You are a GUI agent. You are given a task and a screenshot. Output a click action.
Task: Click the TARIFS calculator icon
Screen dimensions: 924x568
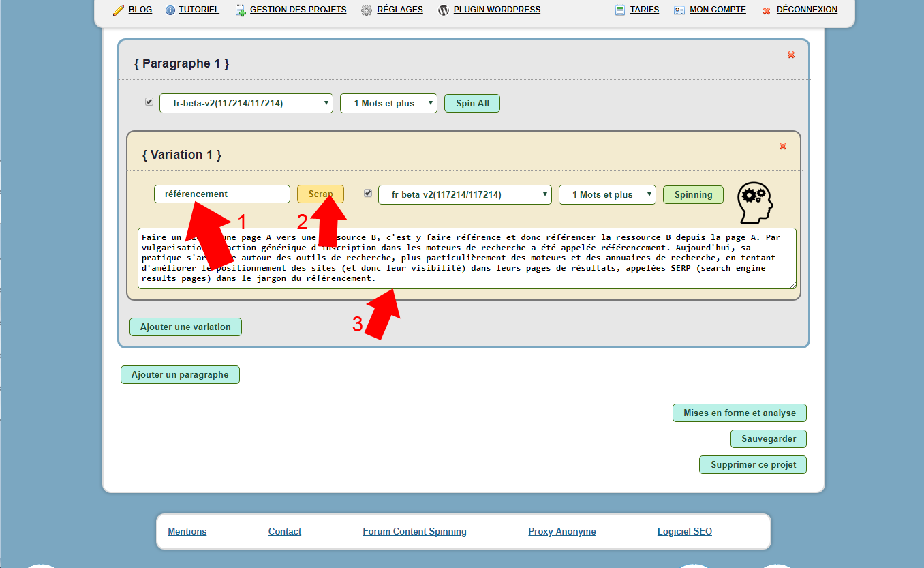pos(620,10)
